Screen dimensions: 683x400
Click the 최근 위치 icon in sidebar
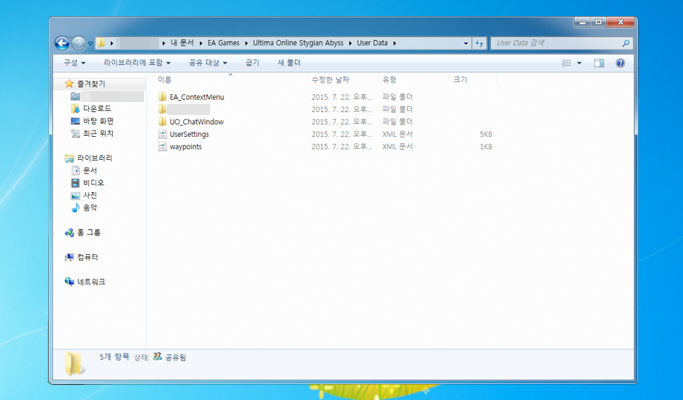tap(75, 133)
